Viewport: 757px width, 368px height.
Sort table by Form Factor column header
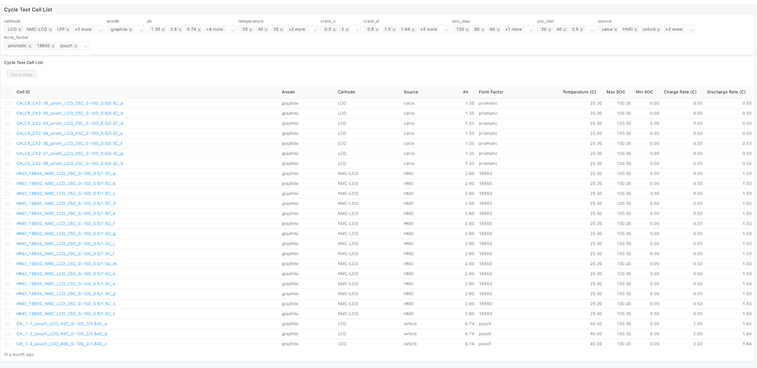point(491,92)
